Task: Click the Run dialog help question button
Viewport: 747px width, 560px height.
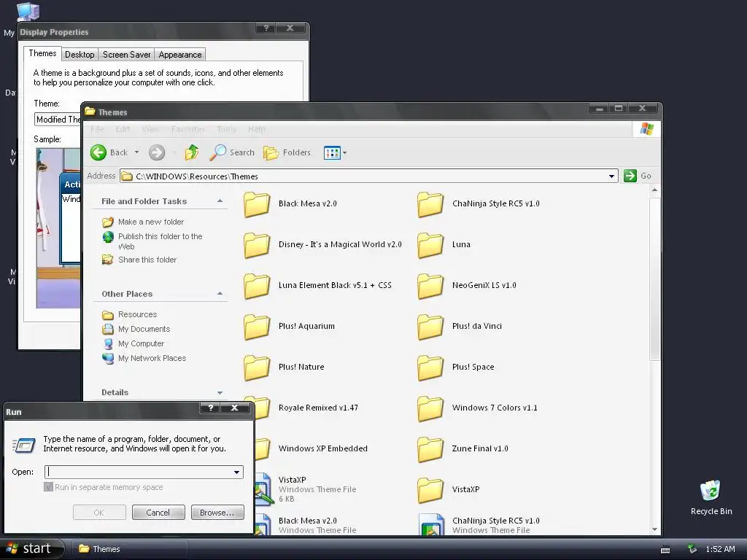Action: click(x=211, y=408)
